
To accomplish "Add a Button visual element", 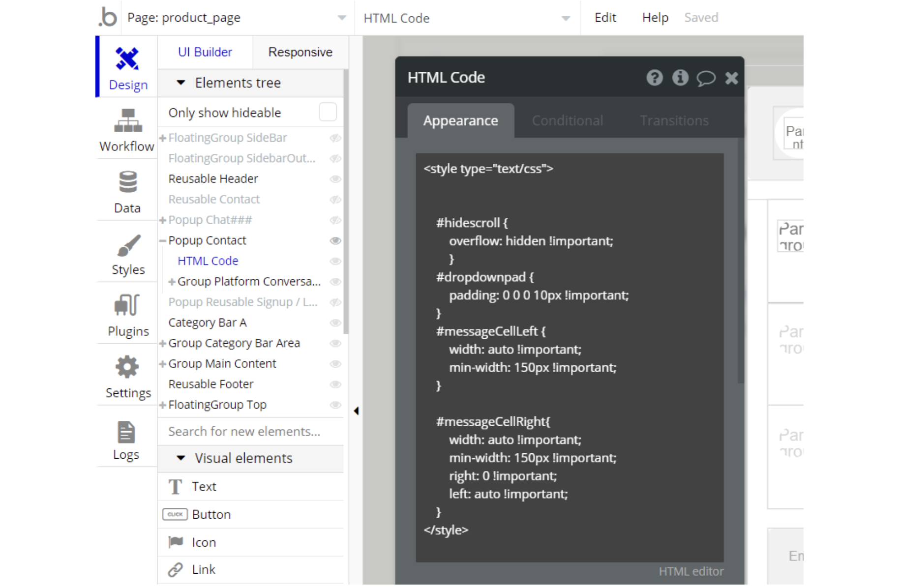I will [211, 514].
